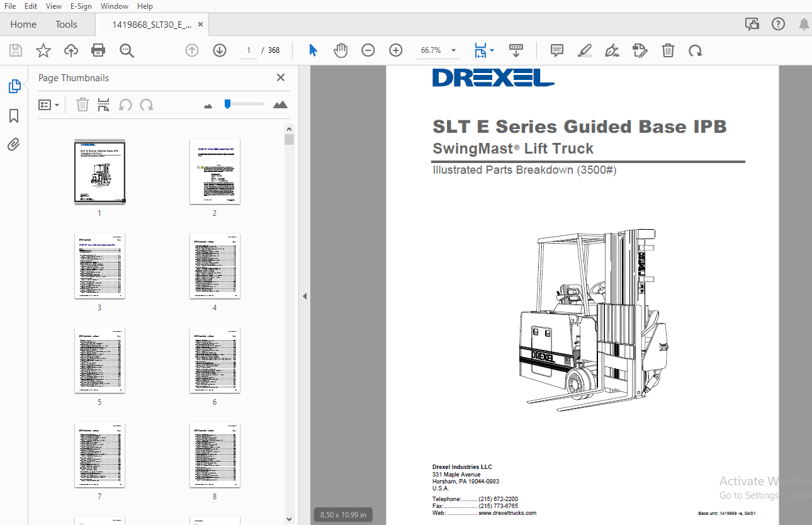This screenshot has height=525, width=812.
Task: Open Find text magnifier tool
Action: click(127, 50)
